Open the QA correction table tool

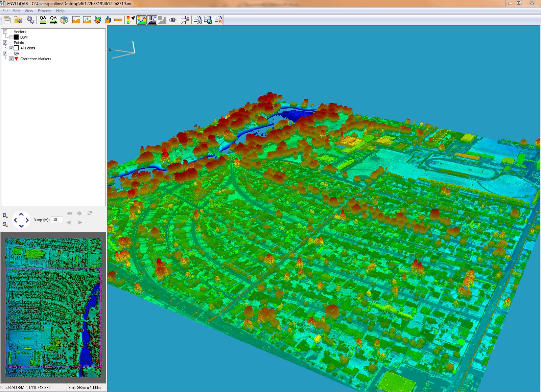point(43,20)
